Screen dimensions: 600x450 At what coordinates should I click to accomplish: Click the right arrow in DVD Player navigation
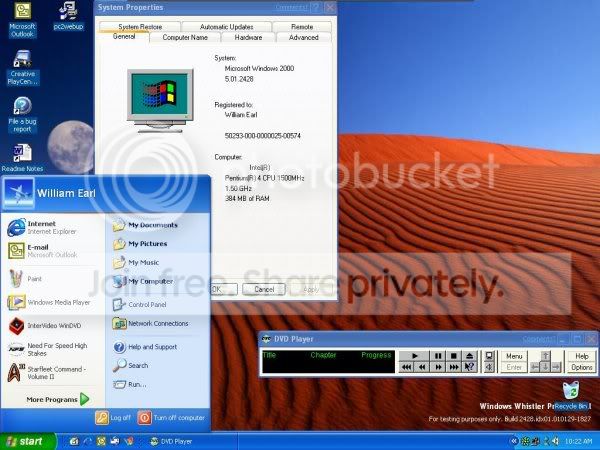tap(556, 367)
